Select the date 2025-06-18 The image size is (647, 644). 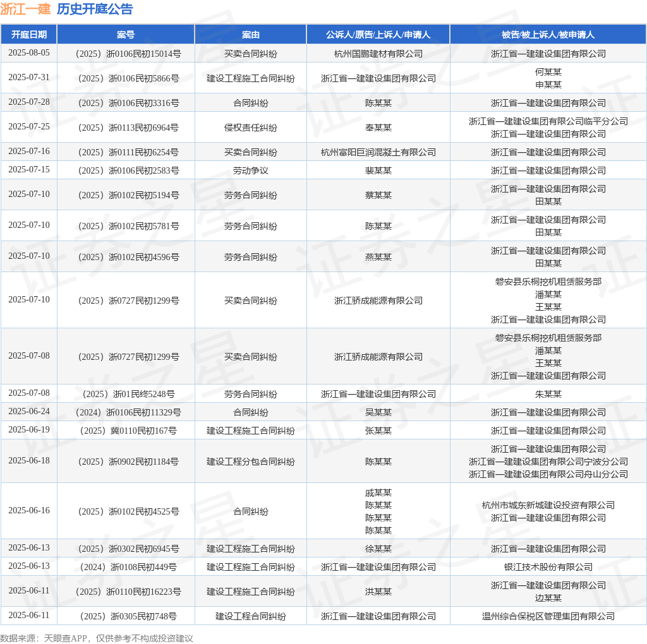pyautogui.click(x=29, y=460)
